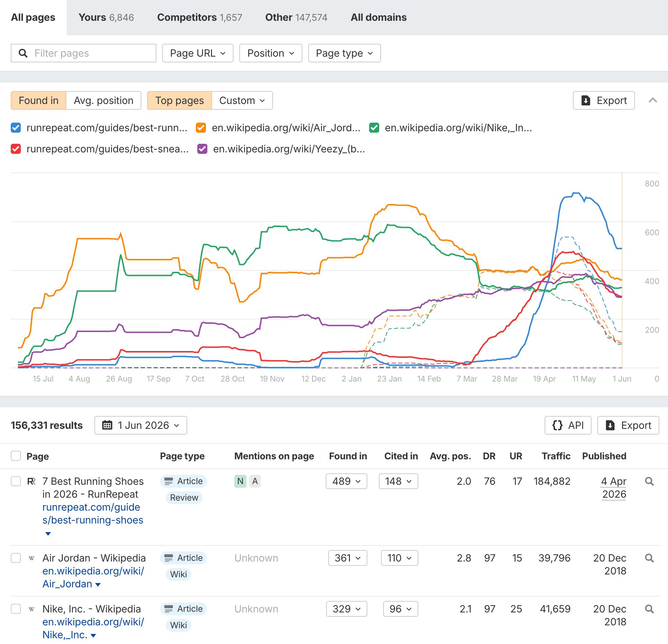This screenshot has height=644, width=668.
Task: Switch to the All domains tab
Action: coord(378,17)
